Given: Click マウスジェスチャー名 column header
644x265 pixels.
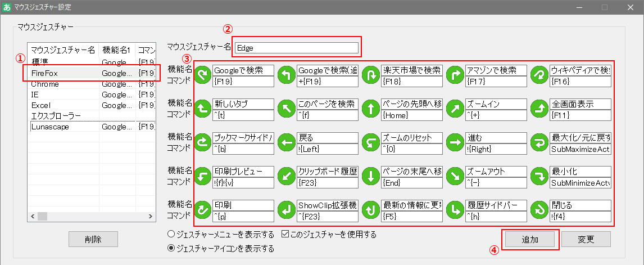Looking at the screenshot, I should [64, 50].
